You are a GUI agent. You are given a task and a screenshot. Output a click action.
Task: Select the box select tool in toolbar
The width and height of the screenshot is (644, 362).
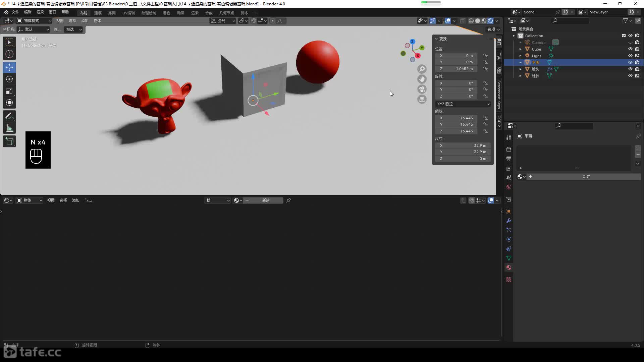click(x=9, y=42)
